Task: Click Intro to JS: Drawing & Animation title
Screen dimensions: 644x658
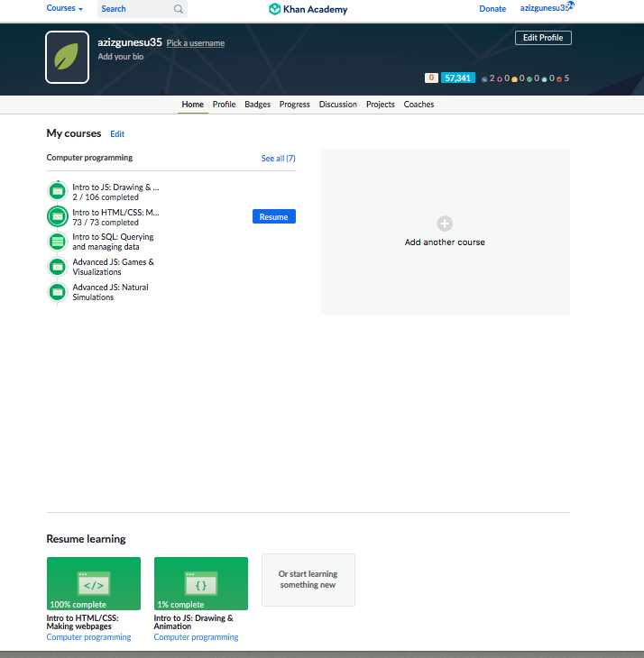Action: point(194,622)
